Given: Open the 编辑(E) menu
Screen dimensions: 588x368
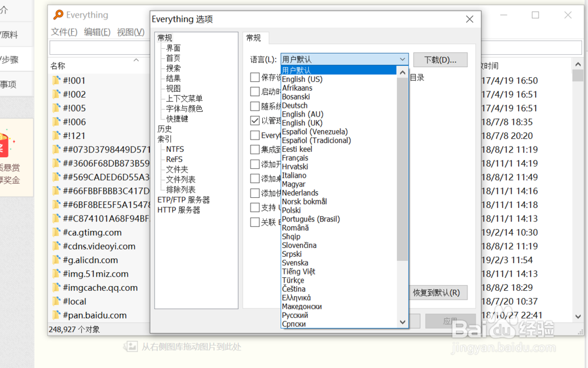Looking at the screenshot, I should pyautogui.click(x=97, y=32).
